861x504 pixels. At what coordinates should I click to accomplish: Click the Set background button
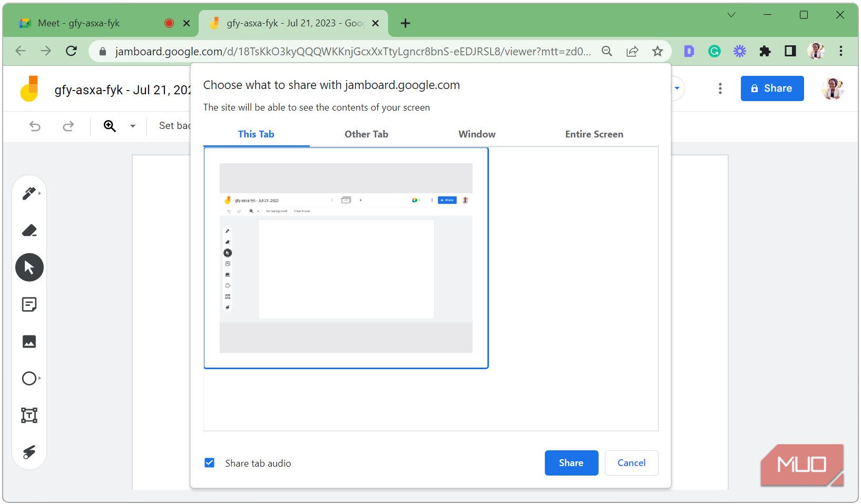point(174,126)
